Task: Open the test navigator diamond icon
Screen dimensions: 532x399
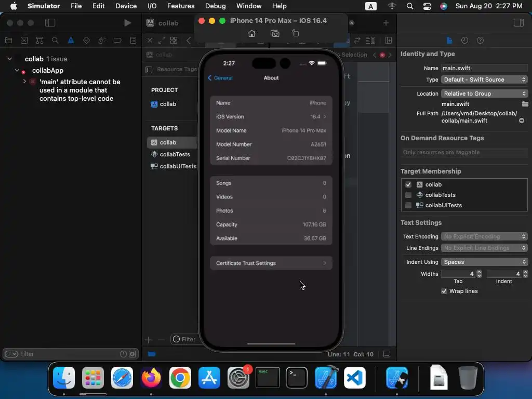Action: click(x=87, y=41)
